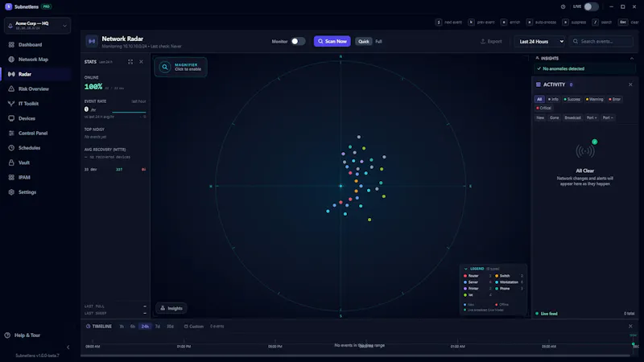
Task: Collapse the sidebar with the chevron
Action: click(68, 348)
